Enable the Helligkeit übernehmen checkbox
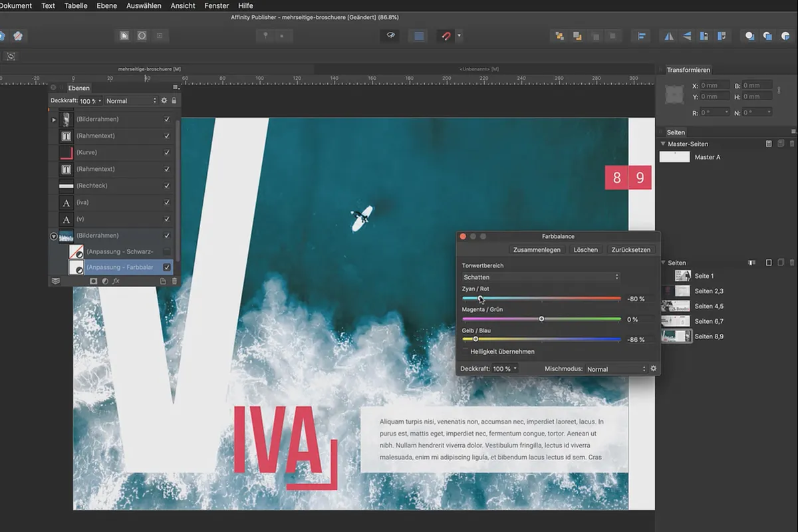 pos(465,351)
